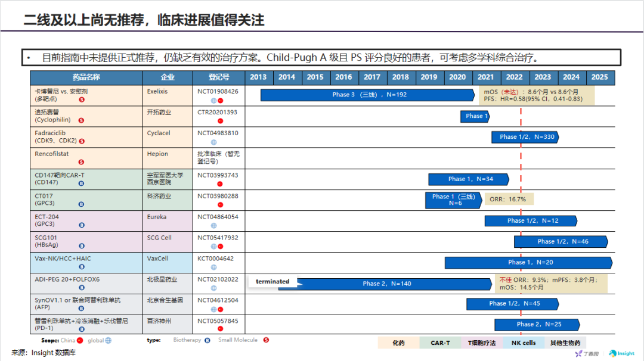Click the red dot under CTR20201393
Image resolution: width=644 pixels, height=361 pixels.
coord(221,121)
